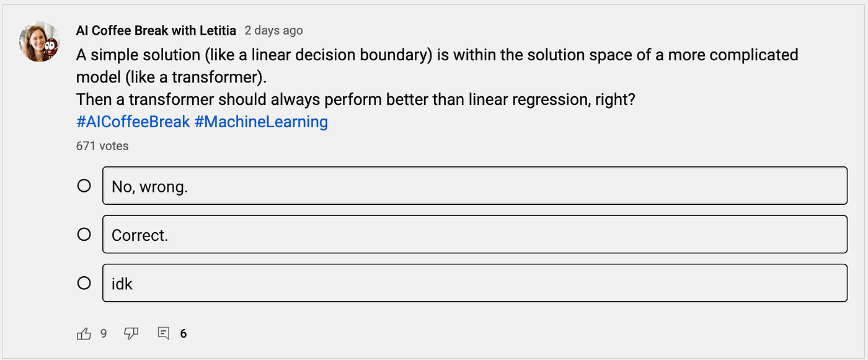Follow the #AICoffeeBreak hashtag

click(x=133, y=122)
